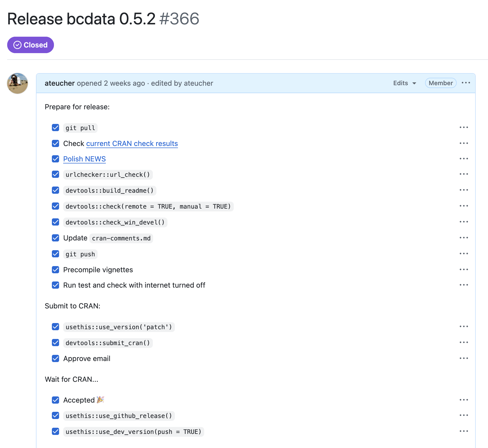This screenshot has width=488, height=448.
Task: Follow the Polish NEWS link
Action: click(85, 159)
